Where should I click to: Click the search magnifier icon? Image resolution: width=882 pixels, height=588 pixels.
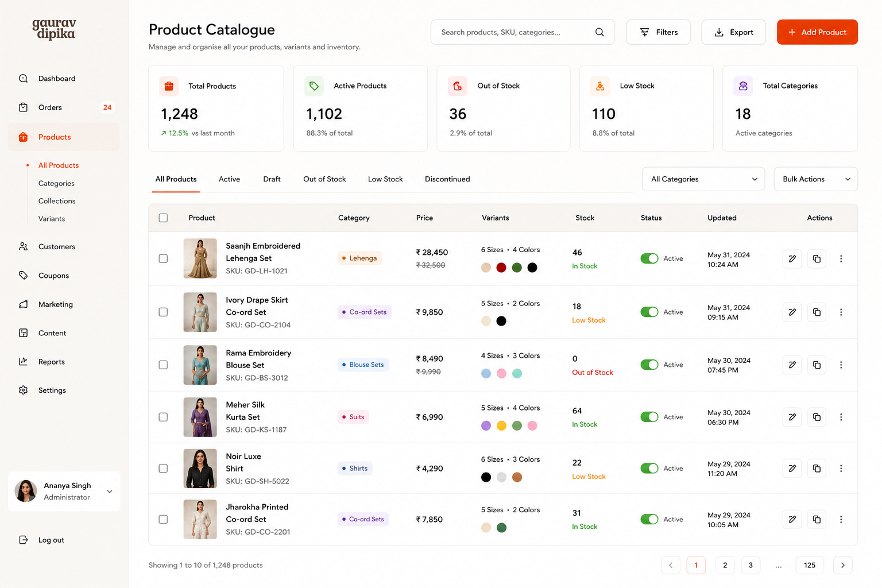(599, 32)
